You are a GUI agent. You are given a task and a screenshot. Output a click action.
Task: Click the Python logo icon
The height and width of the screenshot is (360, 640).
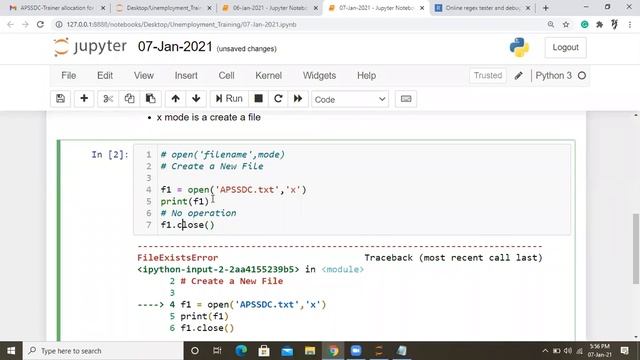click(x=519, y=47)
